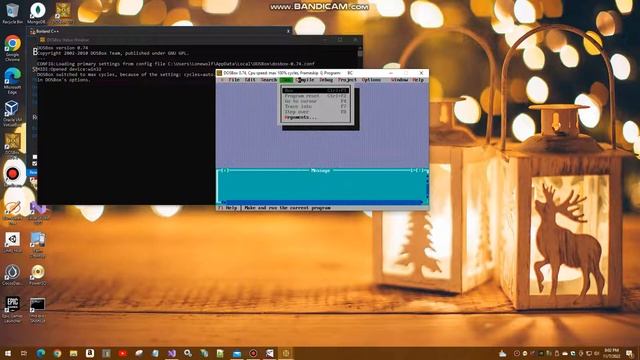
Task: Open the Project menu in Borland C++
Action: coord(347,80)
